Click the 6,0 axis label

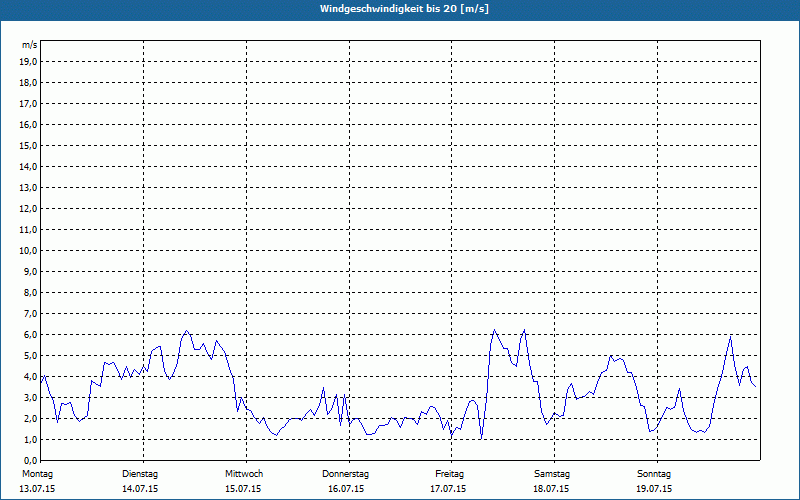tap(31, 335)
